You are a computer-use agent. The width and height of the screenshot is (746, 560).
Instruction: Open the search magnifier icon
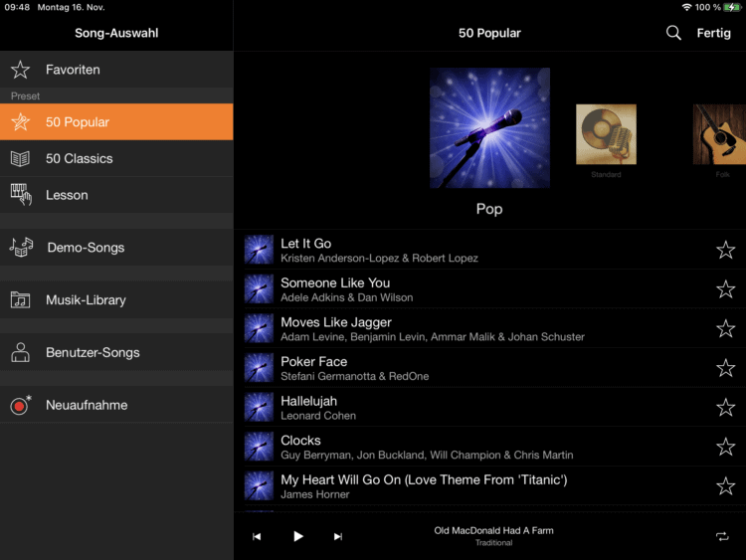(673, 33)
